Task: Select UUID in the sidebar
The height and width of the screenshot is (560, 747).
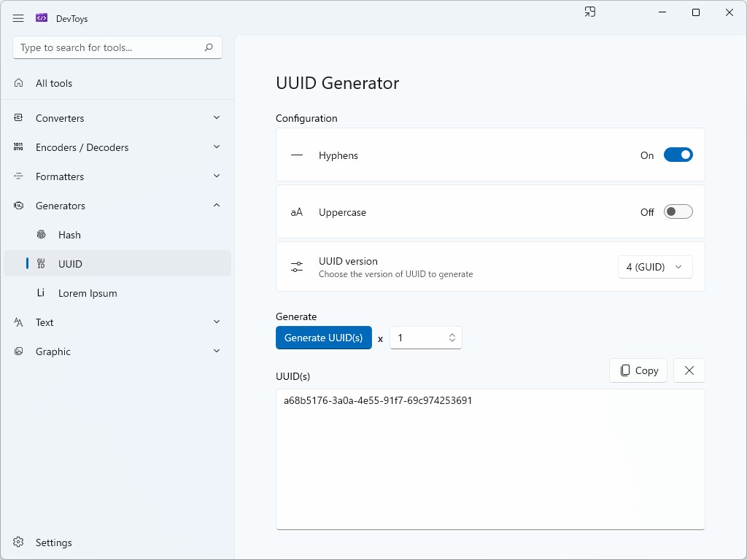Action: pos(70,264)
